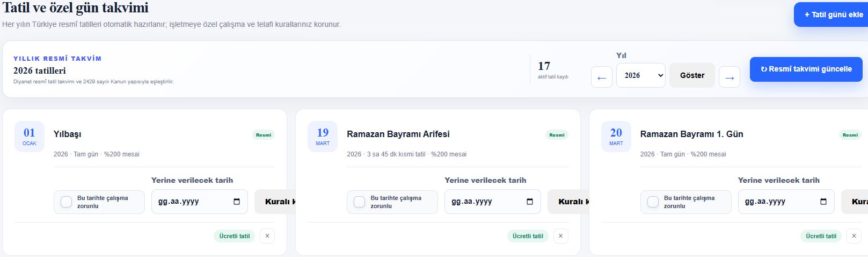
Task: Click the Yılbaşı replacement date field
Action: 199,202
